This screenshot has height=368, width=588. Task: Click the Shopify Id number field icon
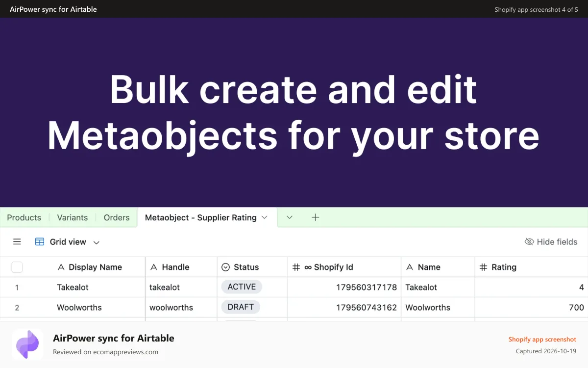coord(296,267)
